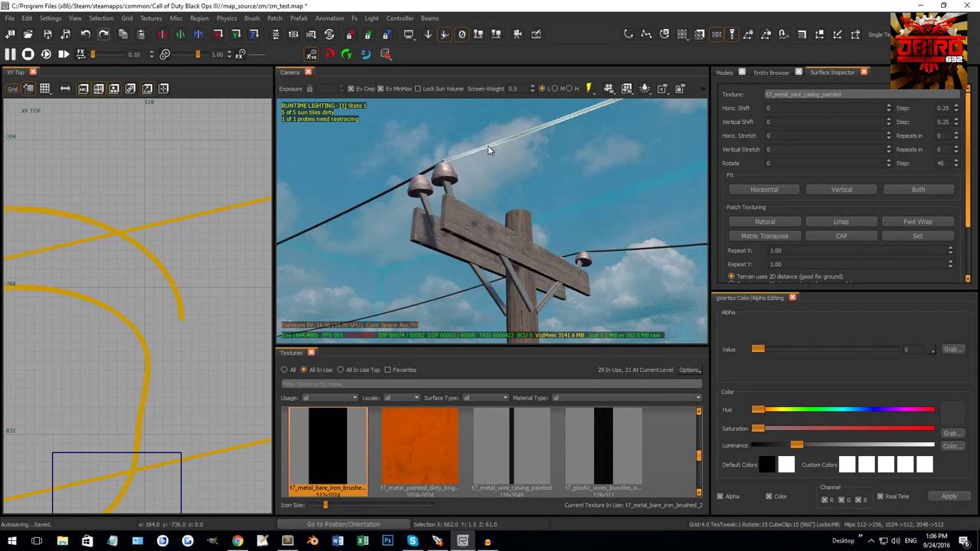Toggle the Alpha checkbox in vertex color panel
Image resolution: width=980 pixels, height=551 pixels.
click(720, 496)
